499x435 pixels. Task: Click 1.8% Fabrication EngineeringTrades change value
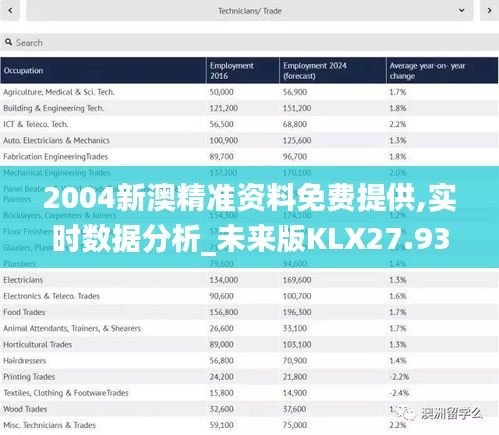coord(398,156)
